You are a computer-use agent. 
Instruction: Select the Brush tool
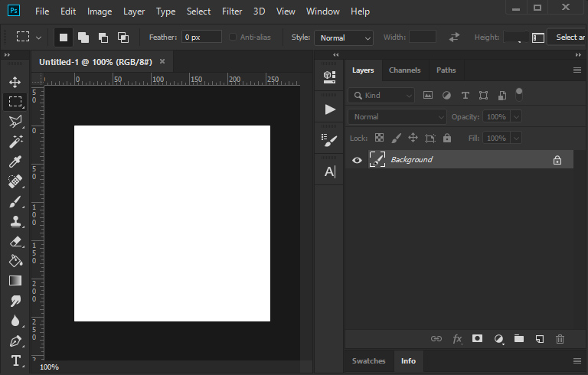pos(15,202)
